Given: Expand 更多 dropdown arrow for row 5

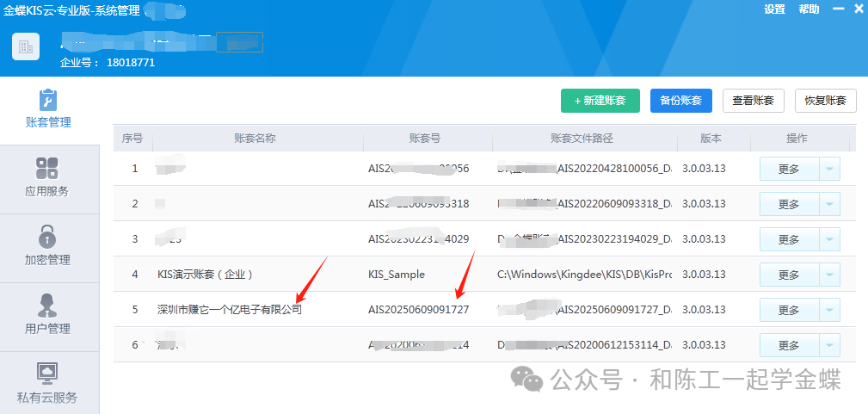Looking at the screenshot, I should point(829,310).
